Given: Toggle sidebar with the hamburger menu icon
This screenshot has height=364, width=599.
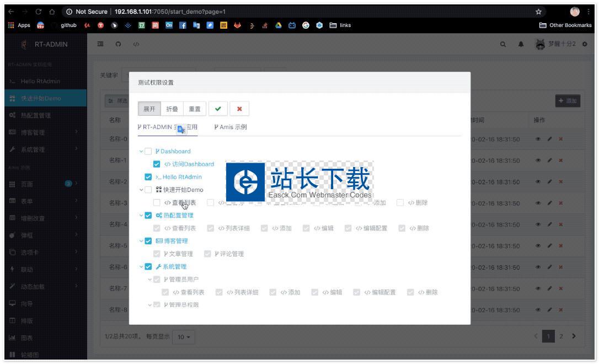Looking at the screenshot, I should (x=100, y=44).
